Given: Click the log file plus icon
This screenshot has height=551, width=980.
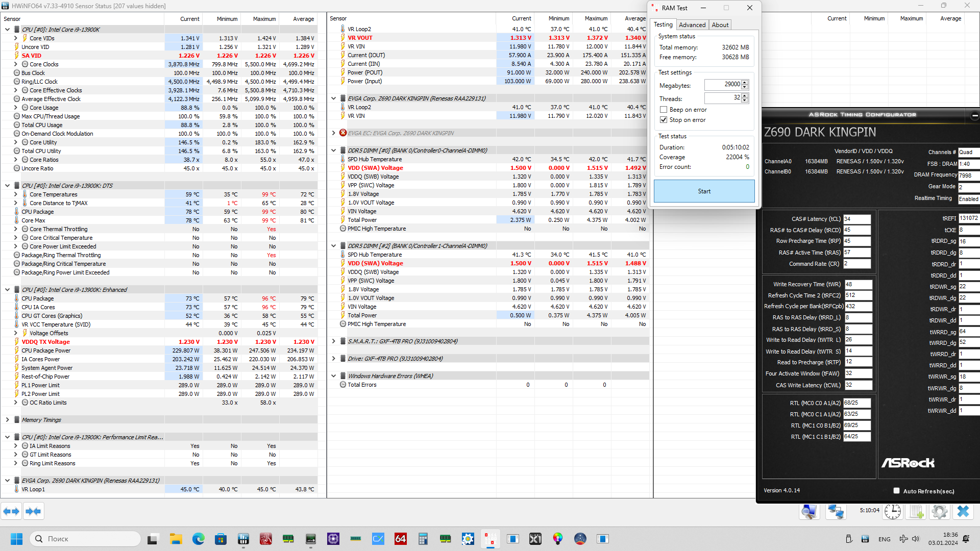Looking at the screenshot, I should (x=916, y=511).
